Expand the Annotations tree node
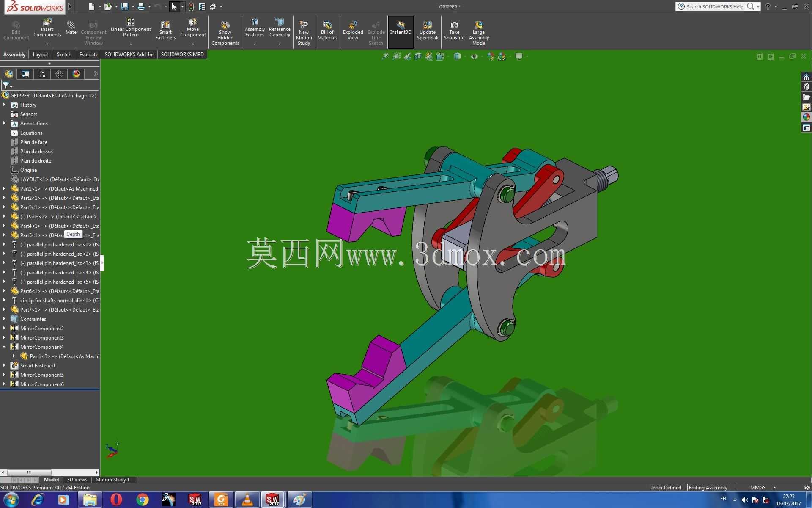The width and height of the screenshot is (812, 508). coord(4,123)
